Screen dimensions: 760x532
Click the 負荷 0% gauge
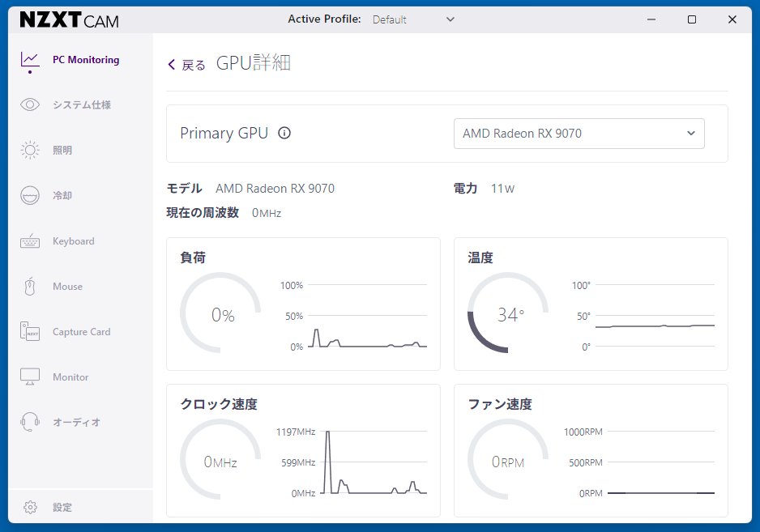tap(220, 313)
